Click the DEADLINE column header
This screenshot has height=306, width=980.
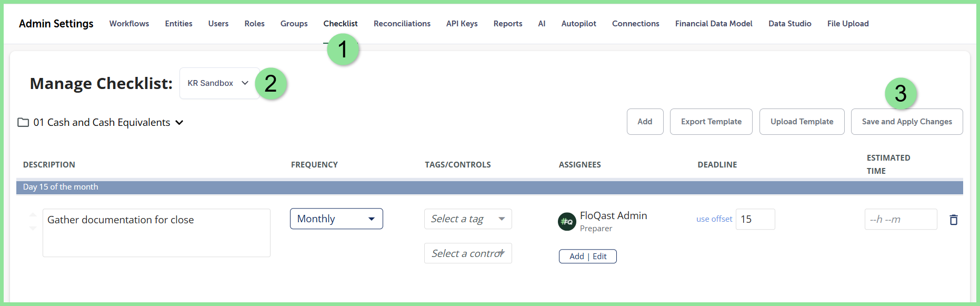717,165
